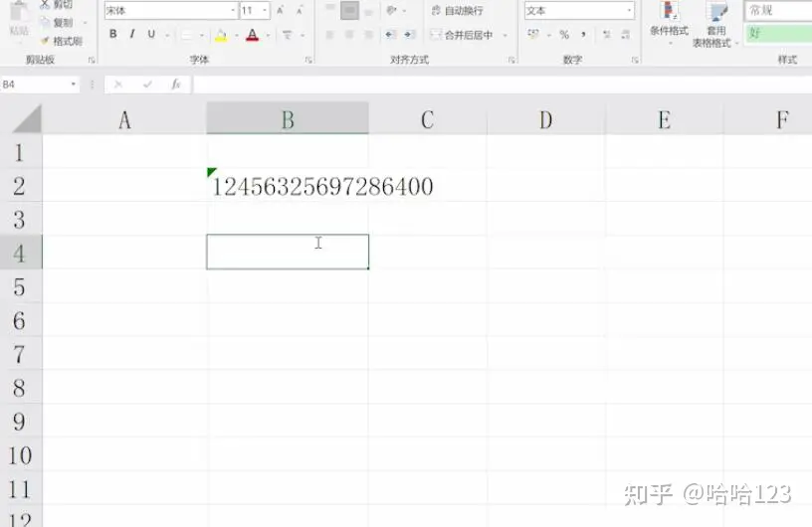812x527 pixels.
Task: Click the accounting number format icon
Action: click(533, 34)
